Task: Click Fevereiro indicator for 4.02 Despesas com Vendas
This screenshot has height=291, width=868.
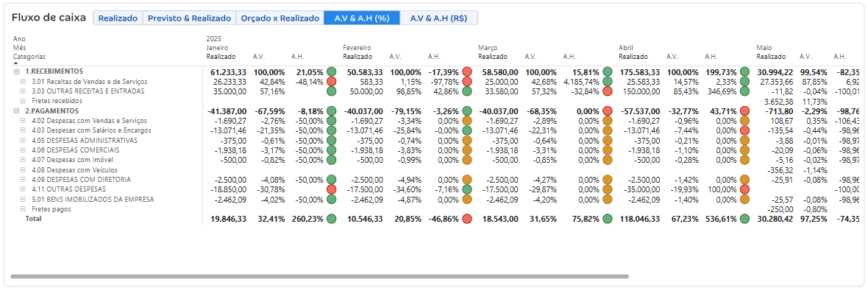Action: pyautogui.click(x=467, y=121)
